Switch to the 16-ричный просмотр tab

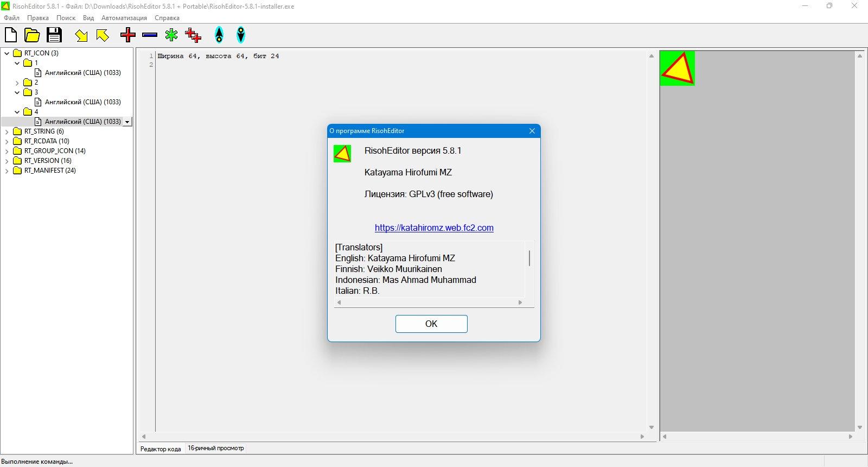point(216,449)
